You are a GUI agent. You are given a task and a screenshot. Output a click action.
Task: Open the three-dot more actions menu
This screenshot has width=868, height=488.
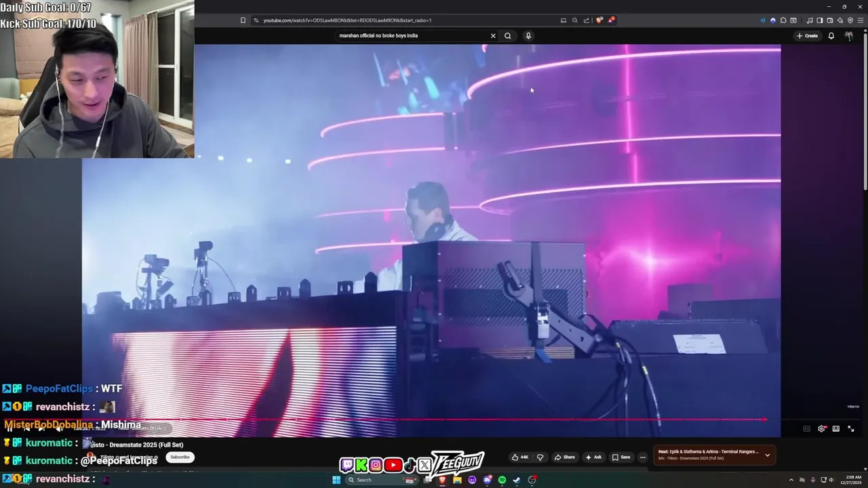point(643,457)
